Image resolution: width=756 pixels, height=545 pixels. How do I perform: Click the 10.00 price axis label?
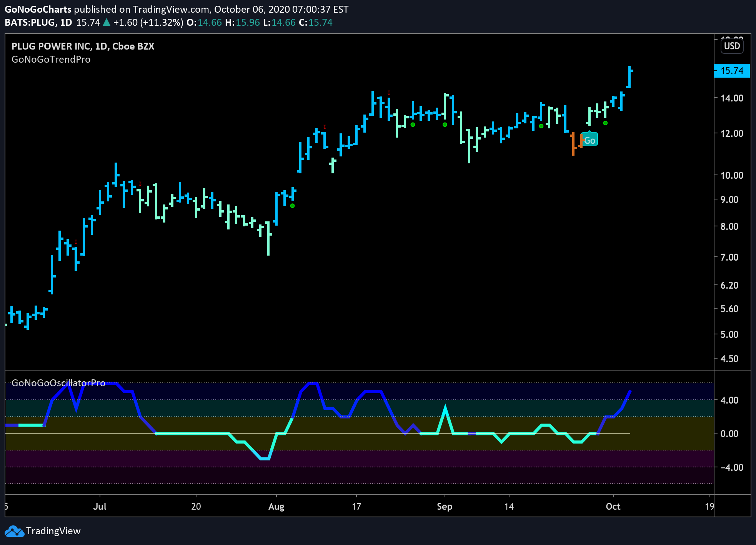pyautogui.click(x=732, y=175)
